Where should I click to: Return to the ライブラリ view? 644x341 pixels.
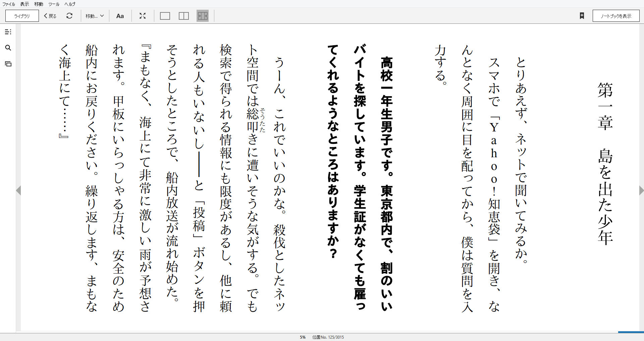coord(21,16)
